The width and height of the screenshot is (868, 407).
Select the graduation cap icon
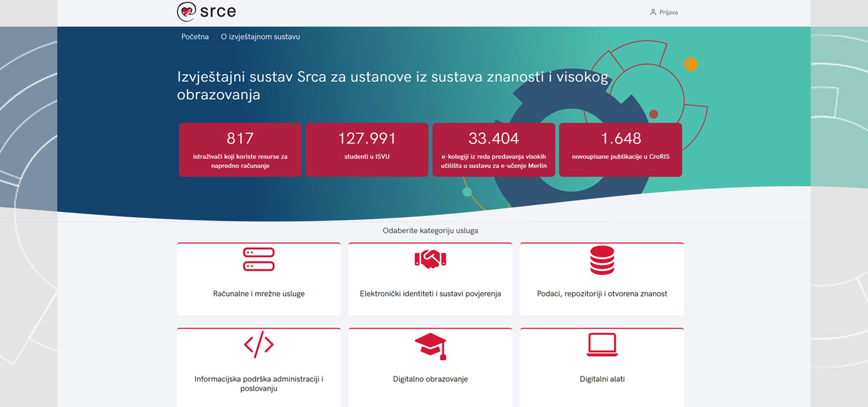point(430,346)
